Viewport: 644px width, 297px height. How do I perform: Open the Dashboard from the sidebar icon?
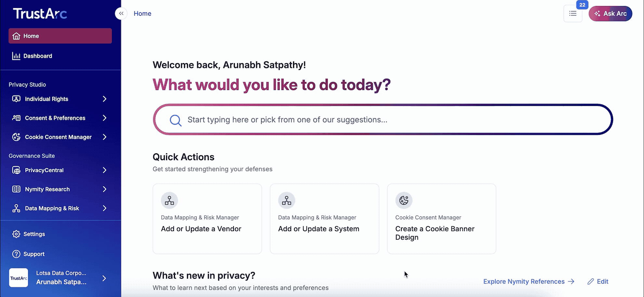click(x=17, y=56)
